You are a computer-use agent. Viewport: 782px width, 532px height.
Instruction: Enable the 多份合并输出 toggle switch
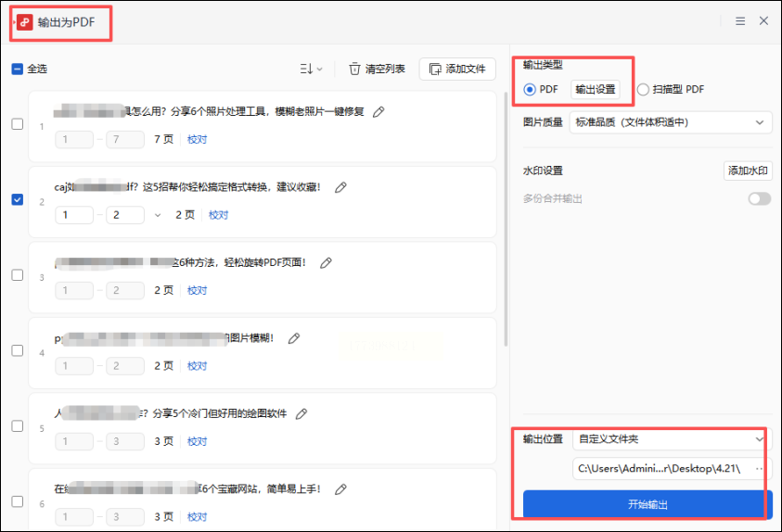[759, 198]
